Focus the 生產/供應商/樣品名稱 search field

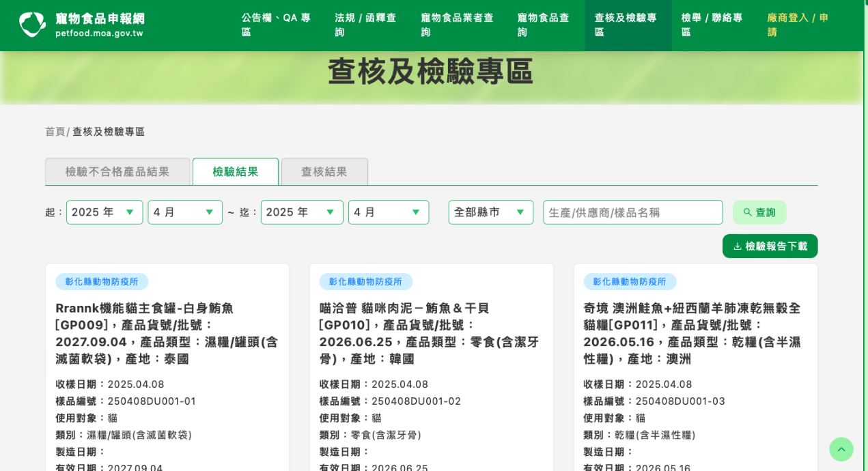click(x=633, y=212)
